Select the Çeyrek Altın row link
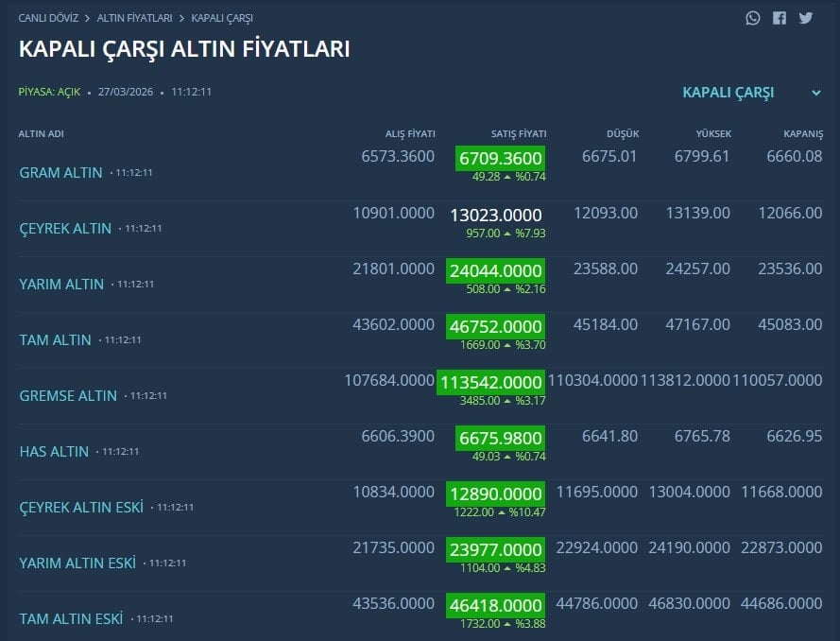This screenshot has height=641, width=840. click(65, 229)
